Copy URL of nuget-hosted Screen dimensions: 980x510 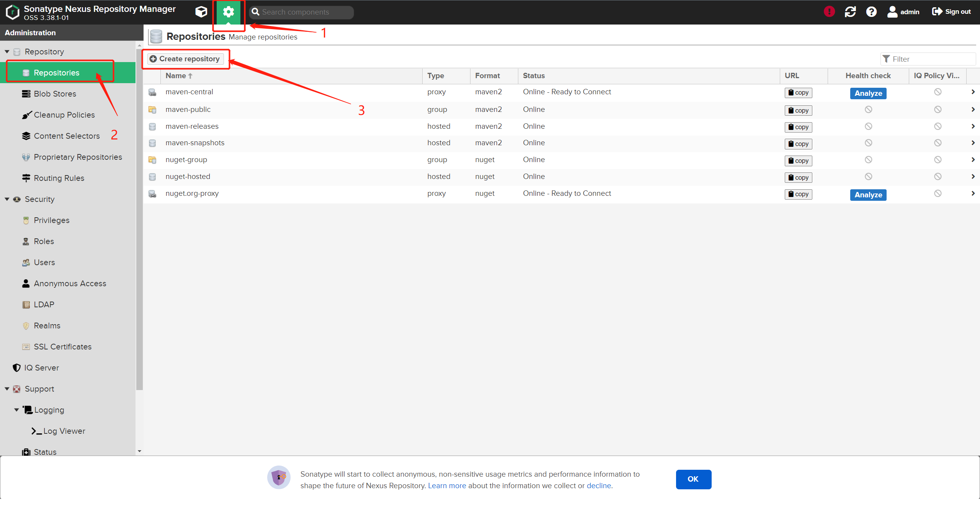(798, 177)
